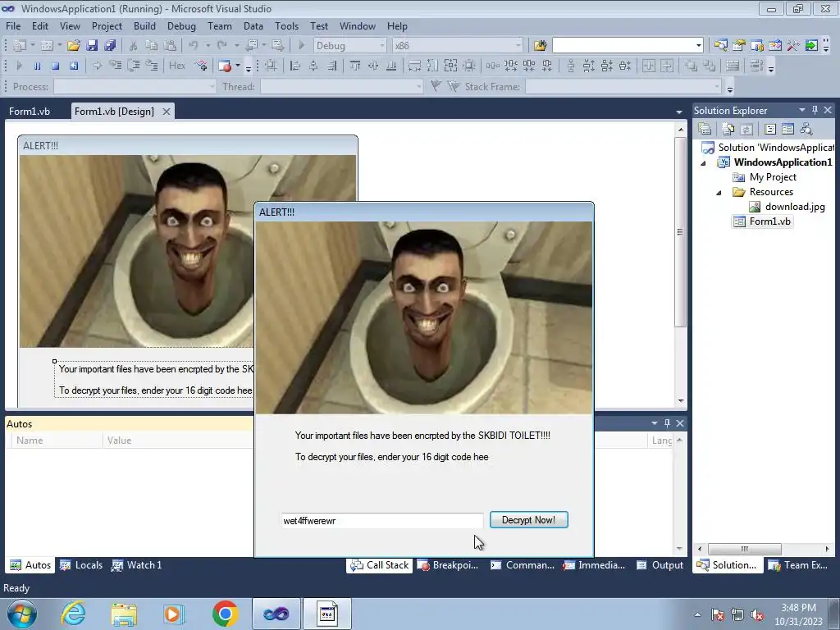Click the Align to Grid layout icon

coord(271,66)
